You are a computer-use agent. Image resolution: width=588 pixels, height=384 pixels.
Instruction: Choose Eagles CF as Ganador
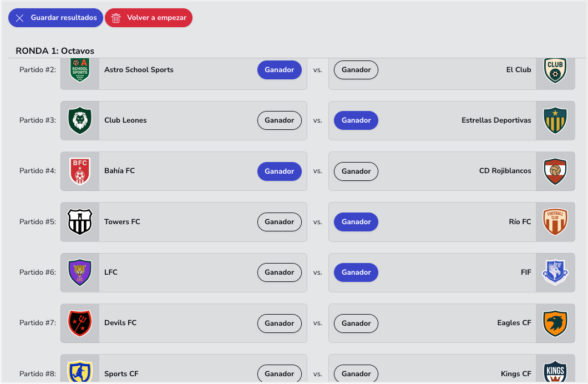(x=356, y=323)
